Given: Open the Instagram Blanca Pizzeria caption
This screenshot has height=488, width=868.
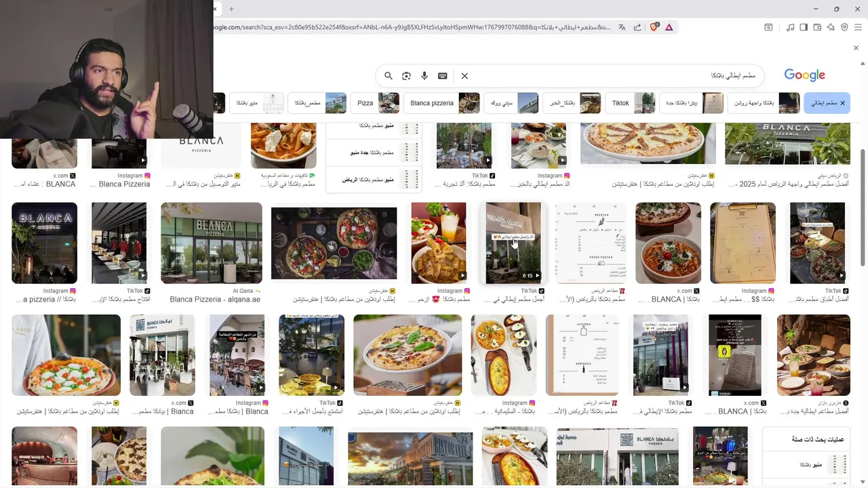Looking at the screenshot, I should click(125, 184).
